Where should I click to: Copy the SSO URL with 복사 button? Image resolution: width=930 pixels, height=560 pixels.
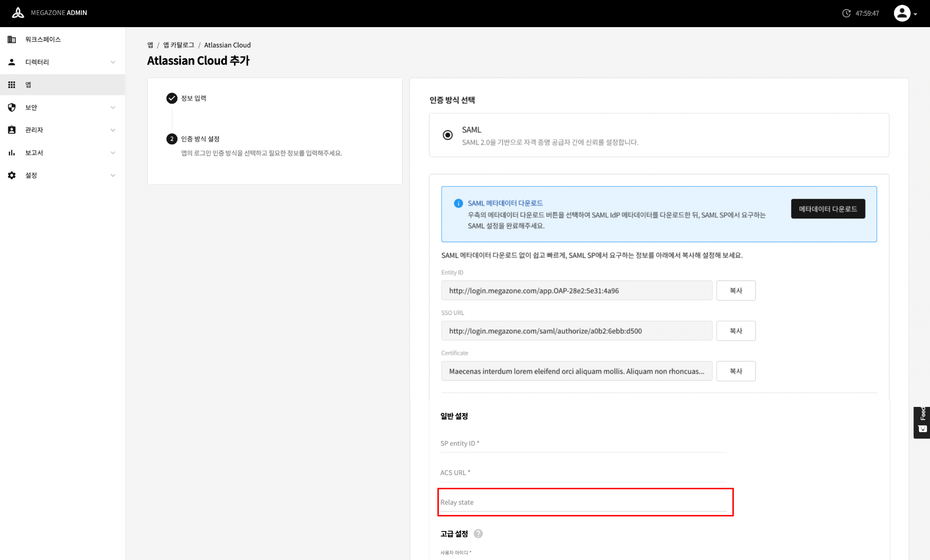(x=736, y=331)
